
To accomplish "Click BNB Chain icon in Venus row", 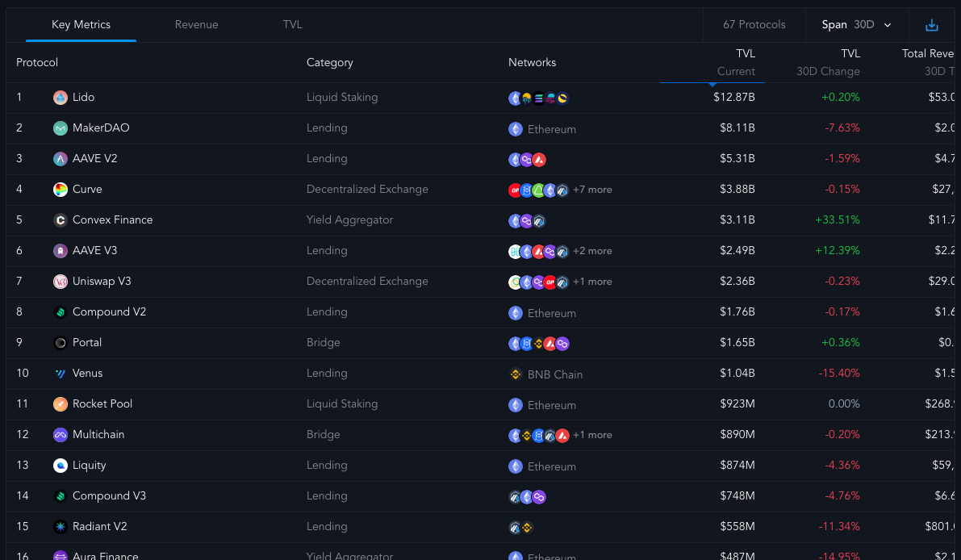I will [x=516, y=374].
